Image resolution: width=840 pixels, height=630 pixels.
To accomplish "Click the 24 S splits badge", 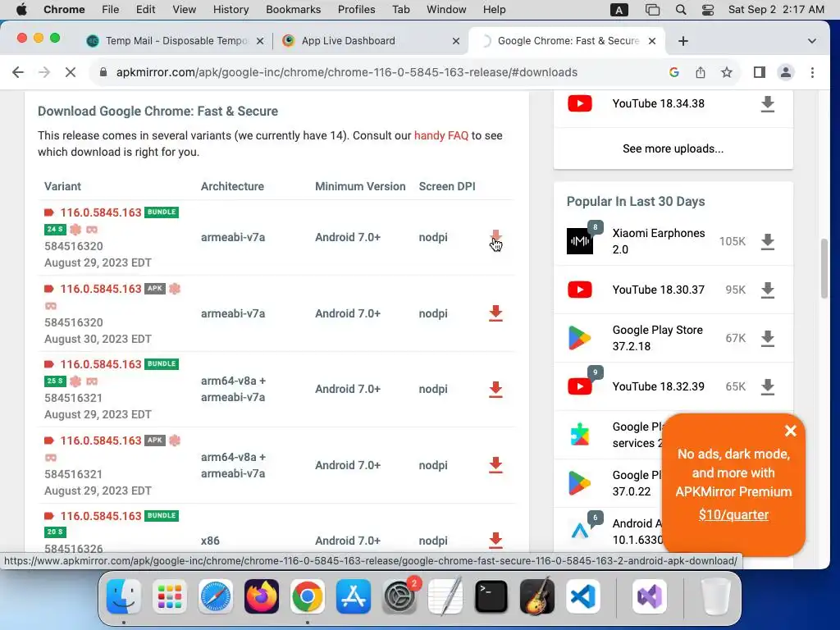I will tap(55, 230).
